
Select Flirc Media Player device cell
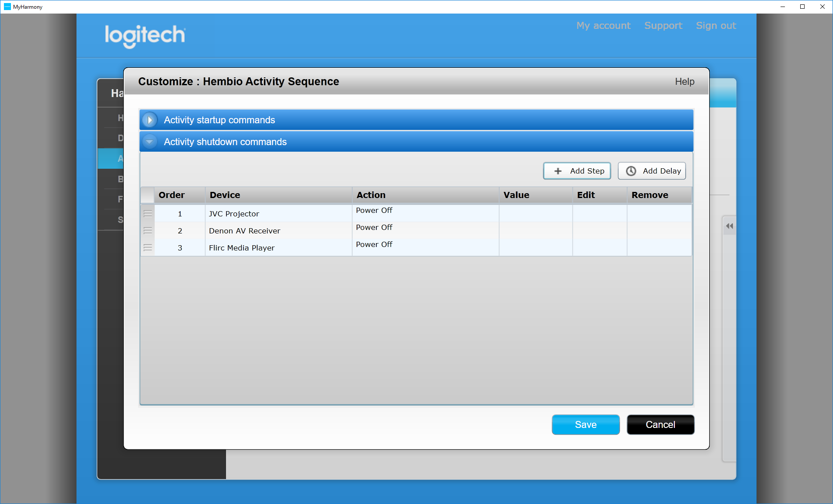tap(278, 248)
